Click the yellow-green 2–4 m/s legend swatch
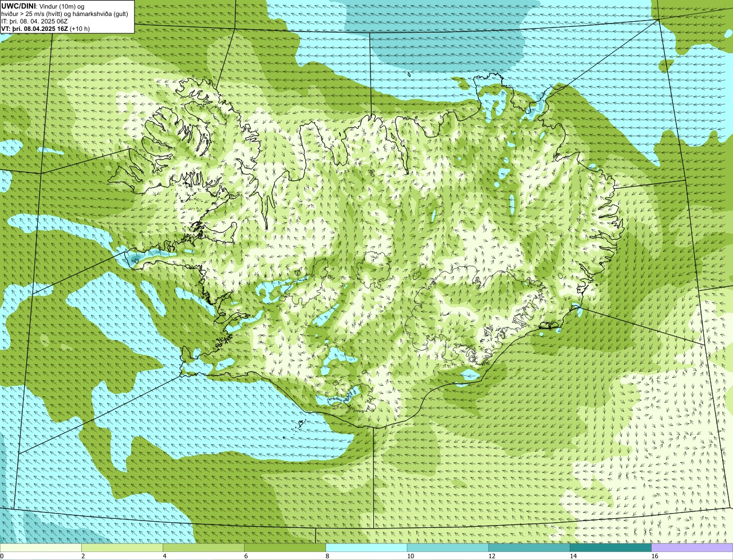The image size is (733, 560). pos(122,547)
